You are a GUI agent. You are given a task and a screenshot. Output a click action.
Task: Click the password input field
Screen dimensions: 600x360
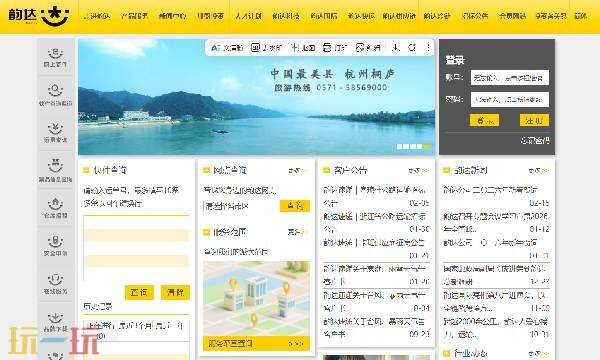[x=510, y=99]
